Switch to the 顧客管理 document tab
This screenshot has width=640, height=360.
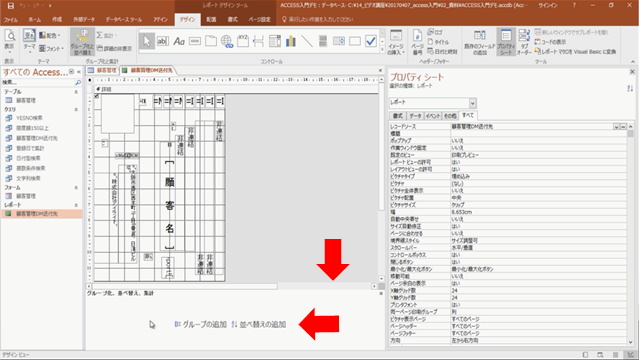click(102, 70)
